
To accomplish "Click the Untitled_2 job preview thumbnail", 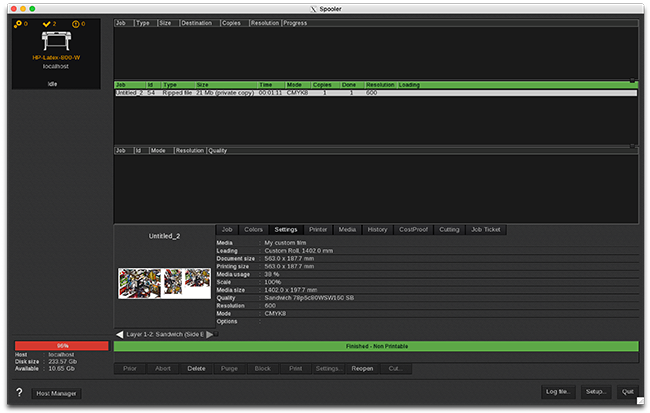I will point(163,282).
